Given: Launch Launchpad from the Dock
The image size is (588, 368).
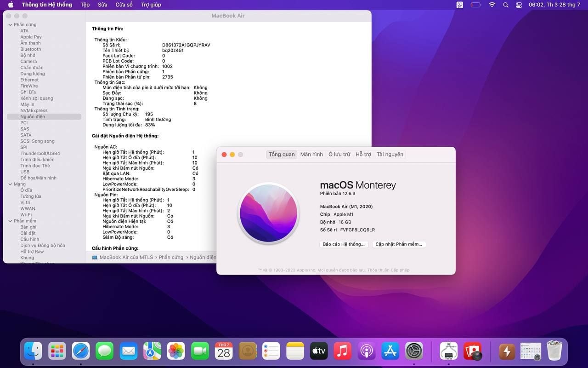Looking at the screenshot, I should [57, 351].
